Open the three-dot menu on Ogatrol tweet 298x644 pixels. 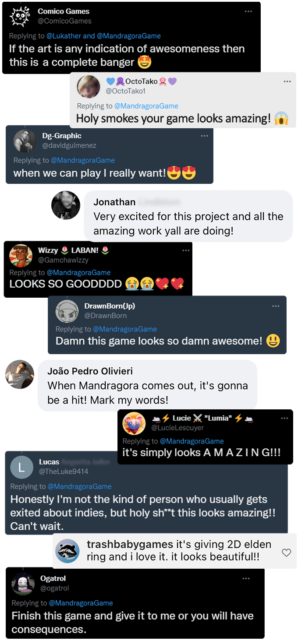point(246,579)
